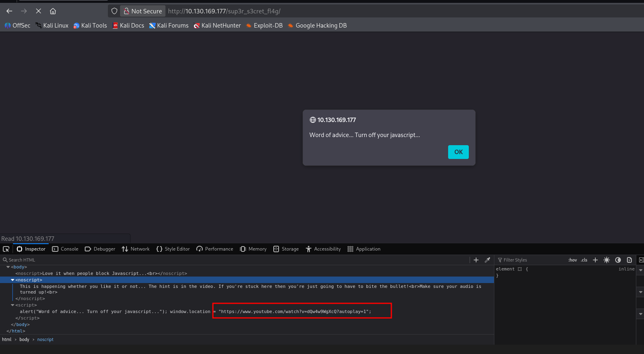Activate the element picker tool
644x354 pixels.
[x=6, y=249]
